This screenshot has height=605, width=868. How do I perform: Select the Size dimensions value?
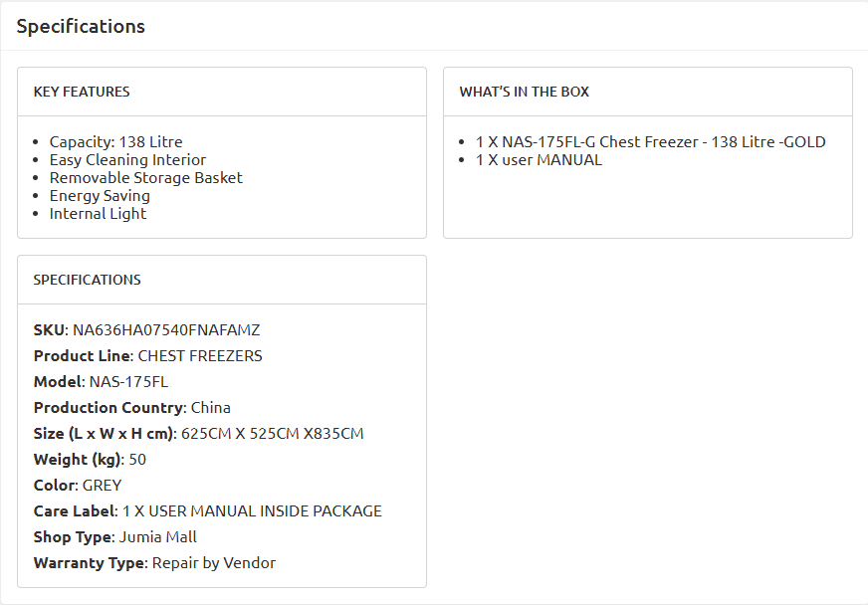[x=273, y=434]
